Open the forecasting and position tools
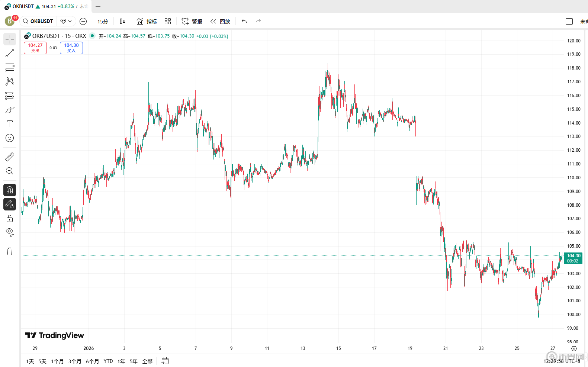 10,96
